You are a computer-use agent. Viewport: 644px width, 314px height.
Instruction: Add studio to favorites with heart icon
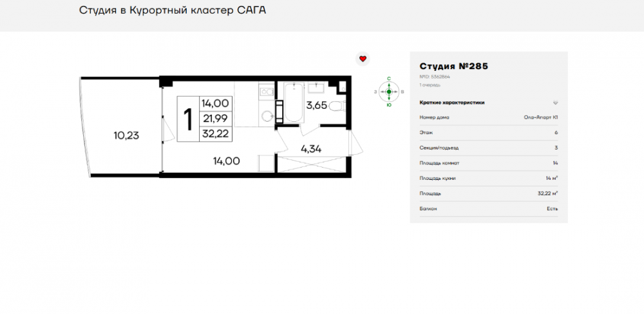363,59
